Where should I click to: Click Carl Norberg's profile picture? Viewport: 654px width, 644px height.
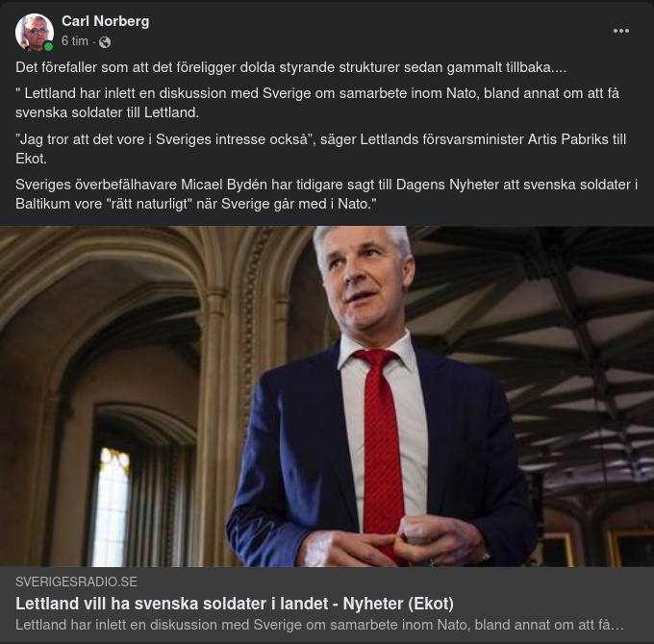[34, 32]
